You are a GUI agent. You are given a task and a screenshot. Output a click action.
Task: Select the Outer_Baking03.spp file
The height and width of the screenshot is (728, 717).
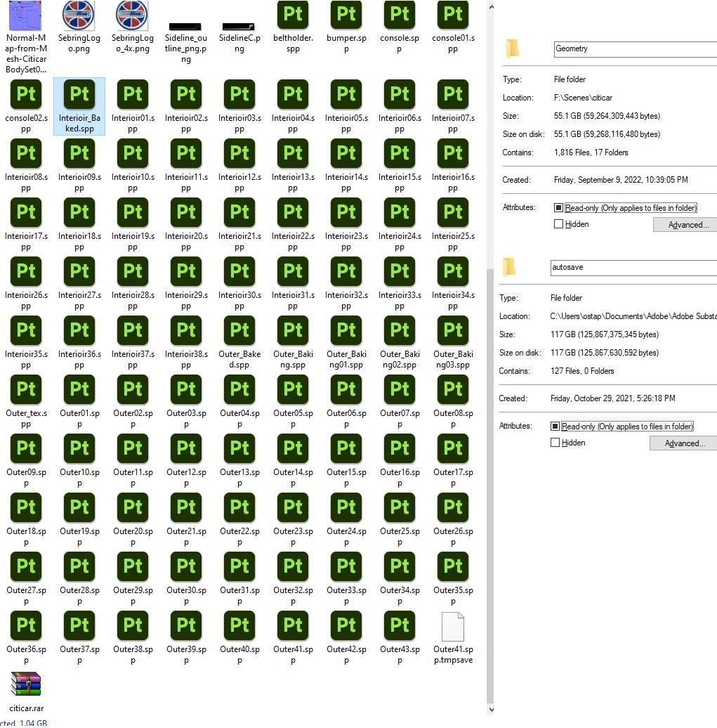(x=453, y=342)
